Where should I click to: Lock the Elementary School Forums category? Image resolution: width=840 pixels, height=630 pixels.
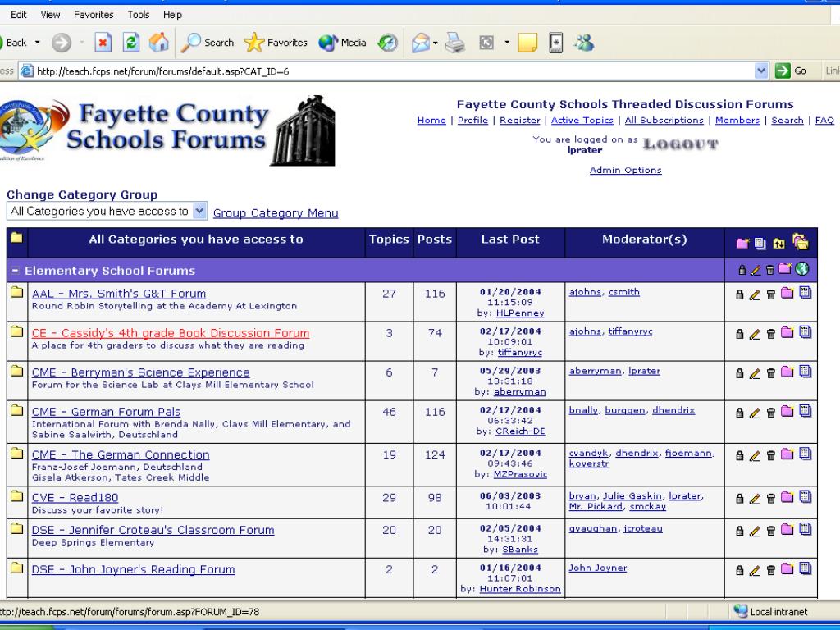[x=742, y=270]
